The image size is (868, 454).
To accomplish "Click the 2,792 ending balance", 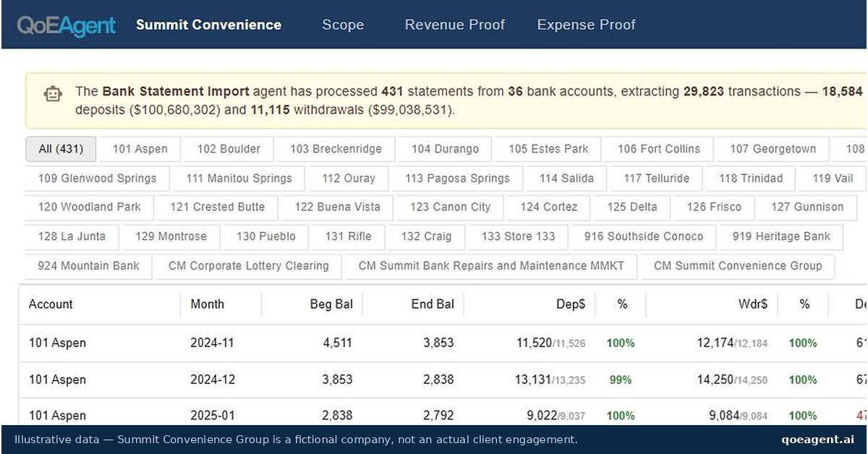I will pyautogui.click(x=438, y=416).
